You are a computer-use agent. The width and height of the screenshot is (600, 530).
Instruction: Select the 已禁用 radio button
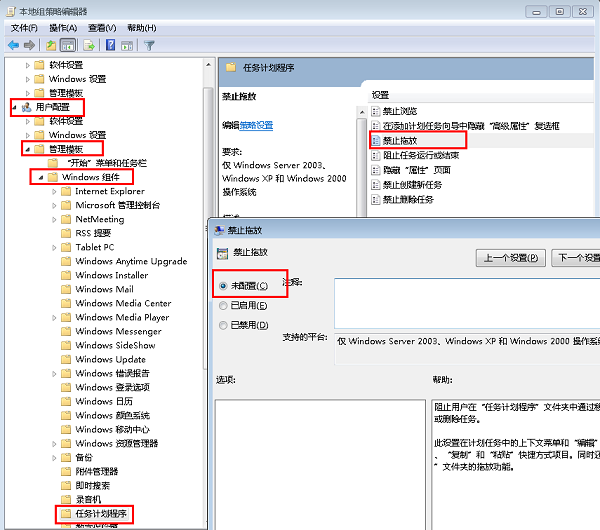pyautogui.click(x=223, y=324)
